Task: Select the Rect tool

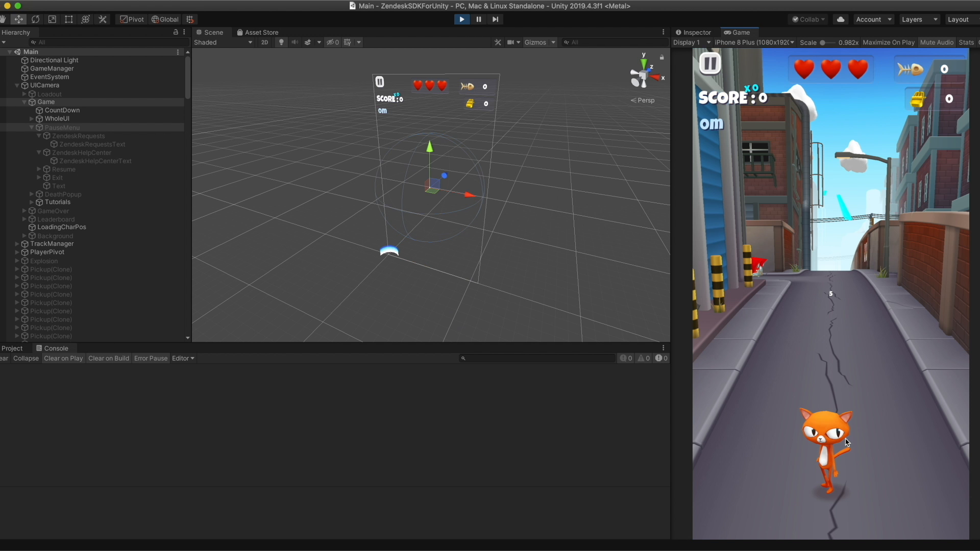Action: (x=69, y=19)
